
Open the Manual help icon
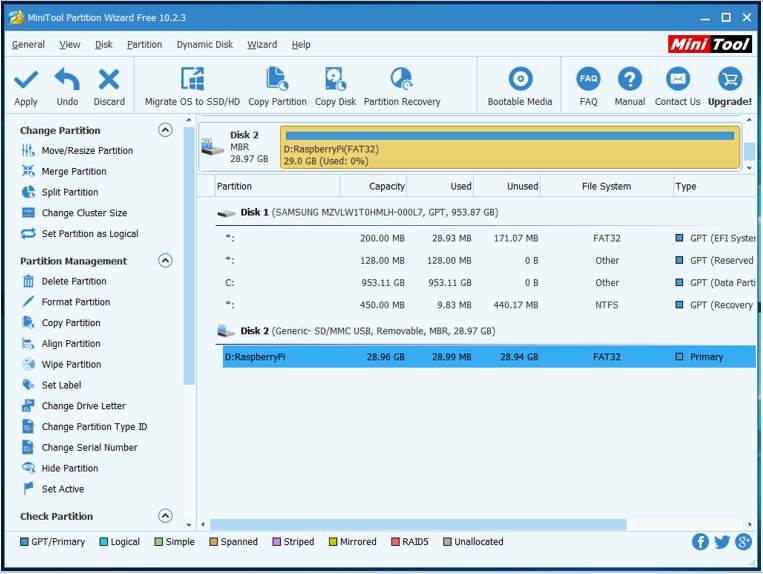[x=630, y=78]
